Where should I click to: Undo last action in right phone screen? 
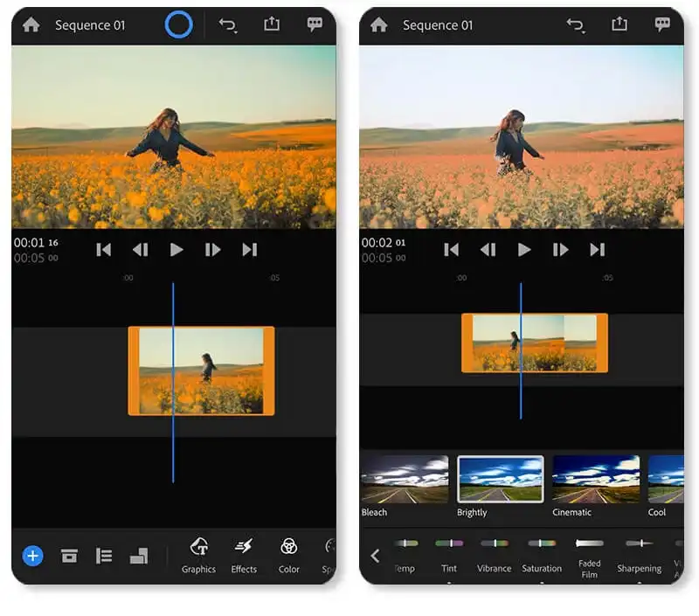click(575, 25)
